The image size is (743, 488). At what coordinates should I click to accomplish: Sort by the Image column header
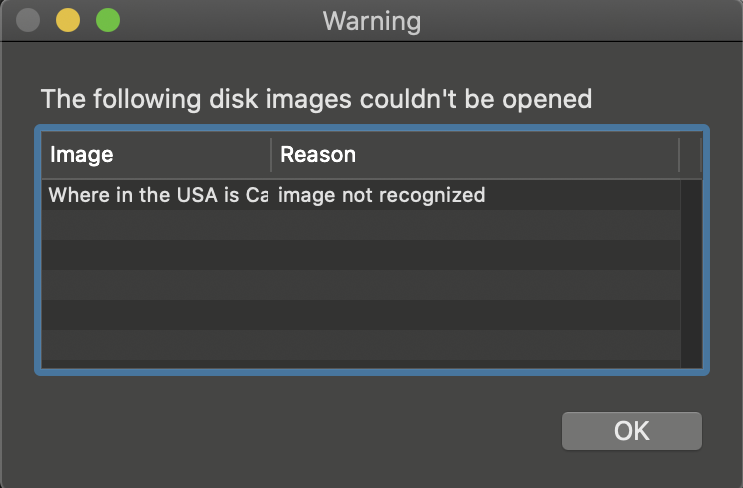point(156,155)
